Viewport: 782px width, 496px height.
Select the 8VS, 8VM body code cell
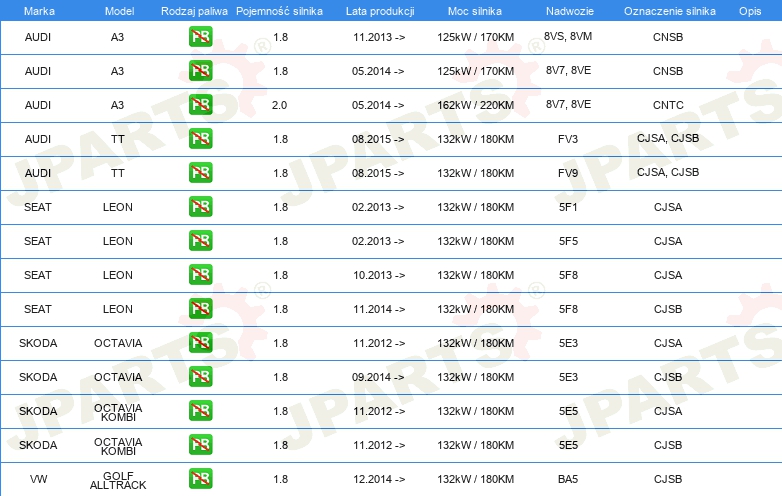click(x=568, y=36)
